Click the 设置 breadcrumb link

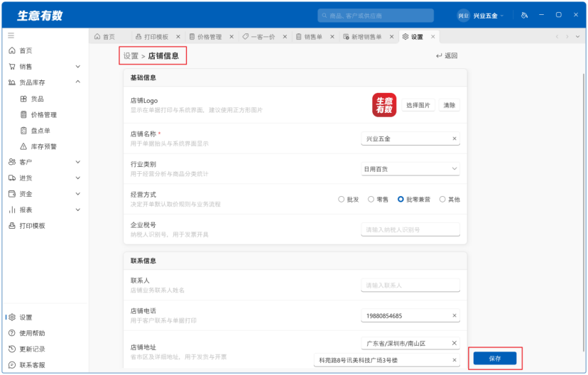click(131, 56)
